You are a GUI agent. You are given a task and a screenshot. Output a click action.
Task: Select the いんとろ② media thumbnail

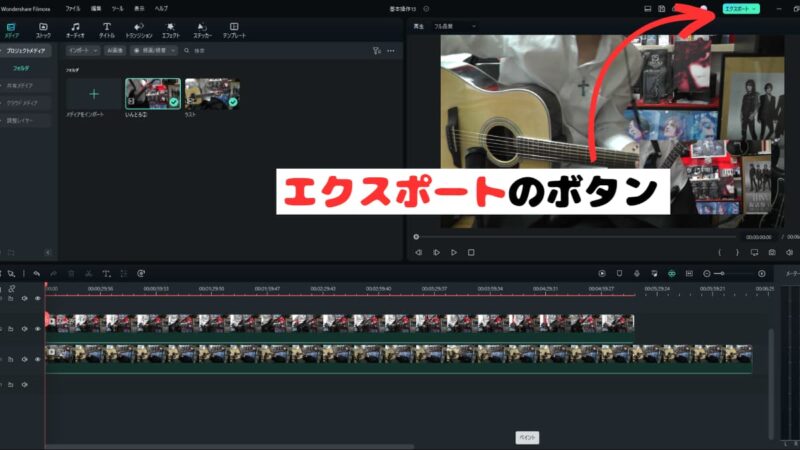153,93
